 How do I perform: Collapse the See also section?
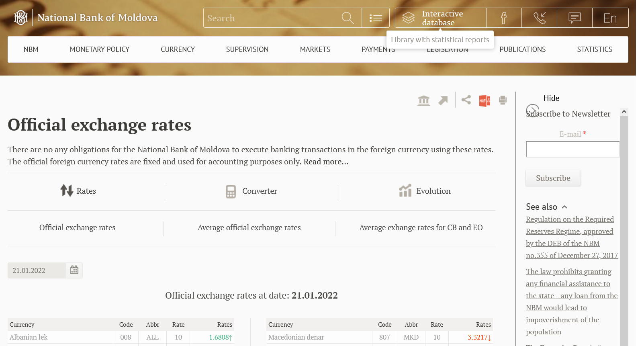pyautogui.click(x=564, y=207)
